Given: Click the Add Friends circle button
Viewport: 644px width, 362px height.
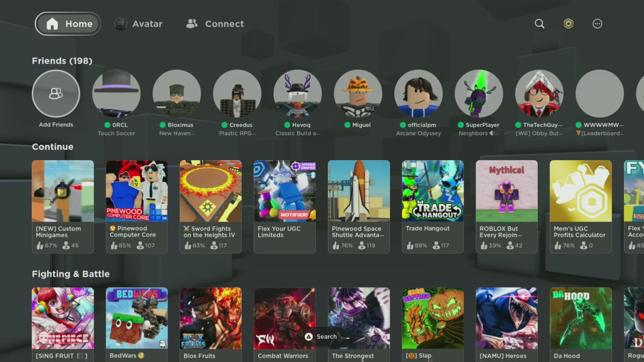Looking at the screenshot, I should (x=56, y=93).
